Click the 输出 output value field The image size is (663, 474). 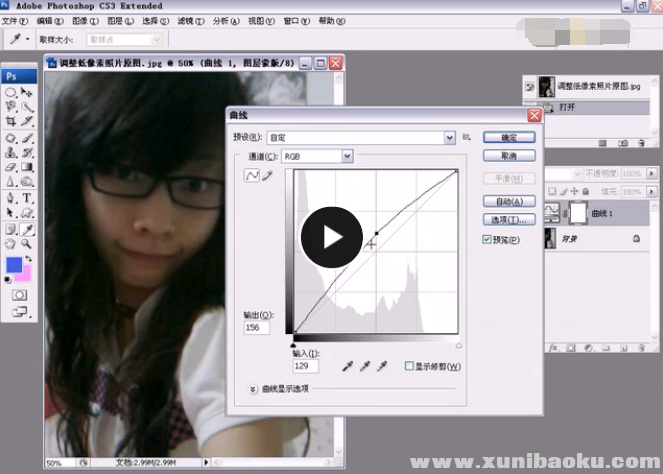tap(257, 327)
